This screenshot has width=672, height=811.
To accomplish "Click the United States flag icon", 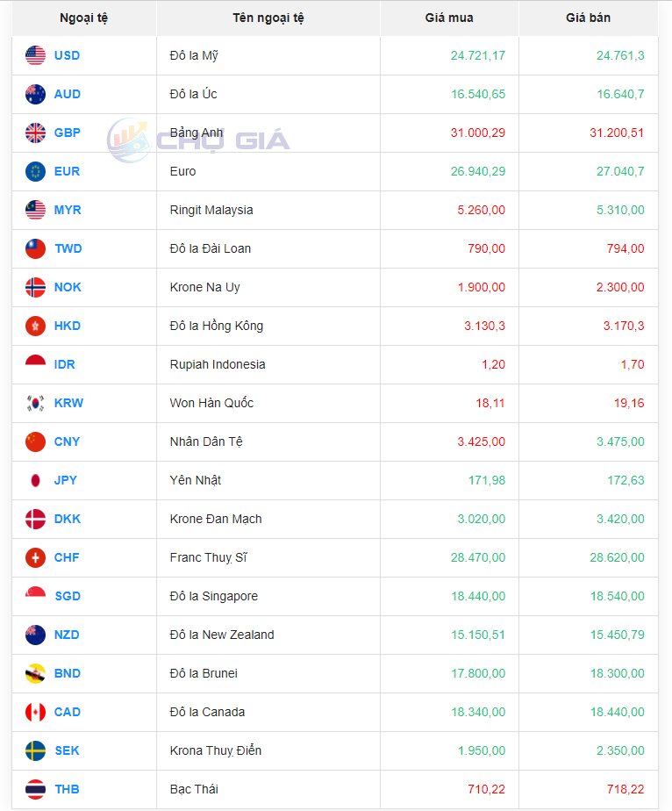I will [x=35, y=55].
